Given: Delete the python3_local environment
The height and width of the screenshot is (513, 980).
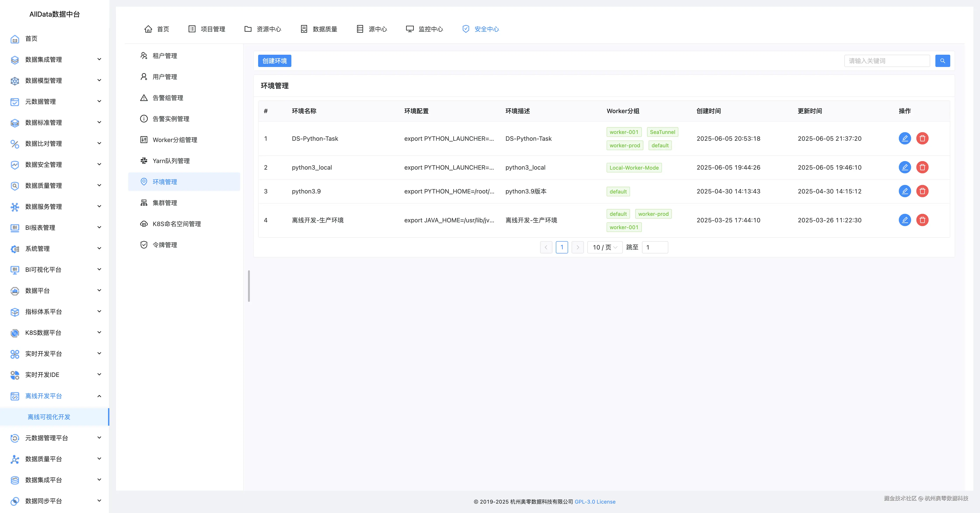Looking at the screenshot, I should click(x=922, y=167).
